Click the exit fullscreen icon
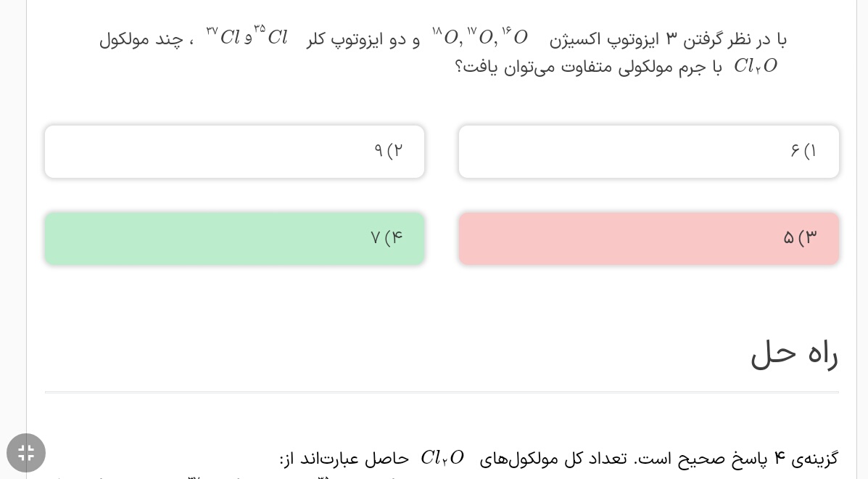The height and width of the screenshot is (479, 868). (26, 453)
